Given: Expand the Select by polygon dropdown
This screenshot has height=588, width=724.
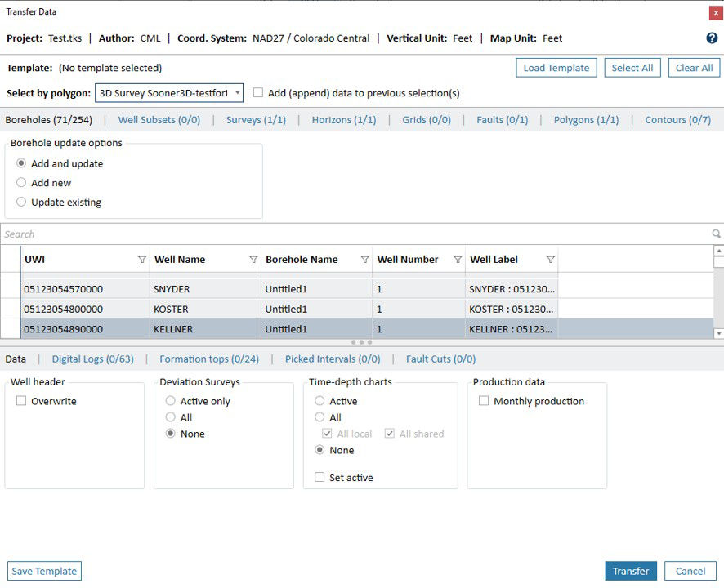Looking at the screenshot, I should click(x=237, y=93).
